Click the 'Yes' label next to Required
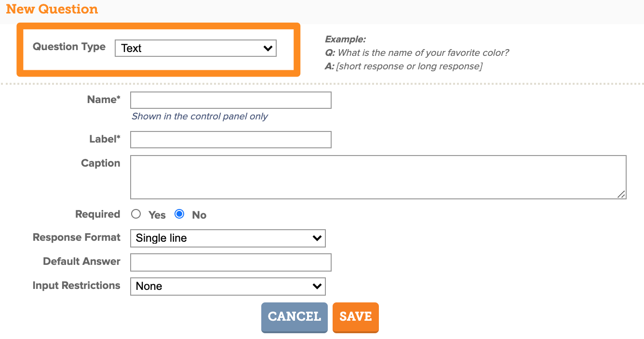This screenshot has width=644, height=339. 157,215
